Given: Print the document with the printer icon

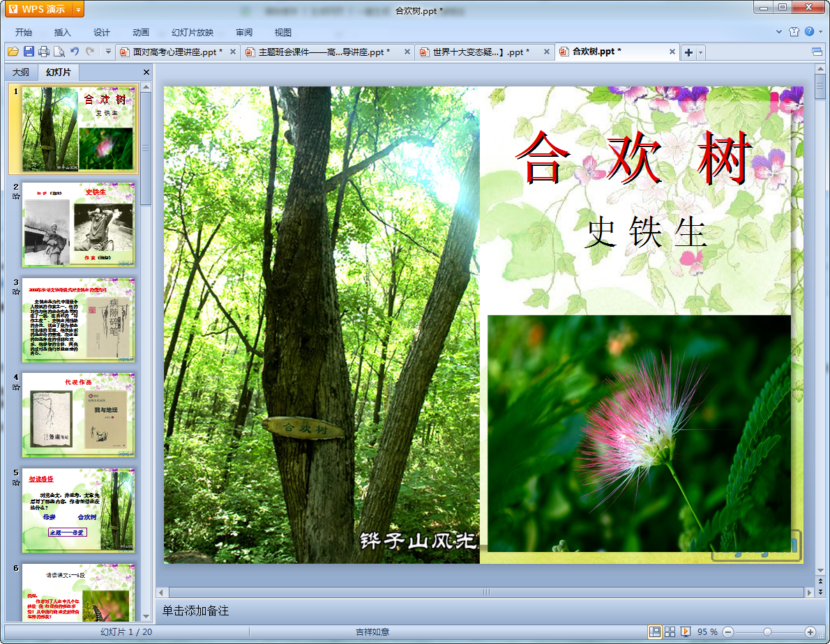Looking at the screenshot, I should pyautogui.click(x=44, y=52).
